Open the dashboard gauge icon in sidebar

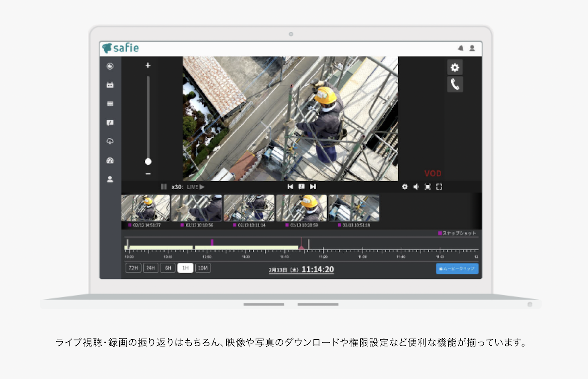(x=110, y=160)
